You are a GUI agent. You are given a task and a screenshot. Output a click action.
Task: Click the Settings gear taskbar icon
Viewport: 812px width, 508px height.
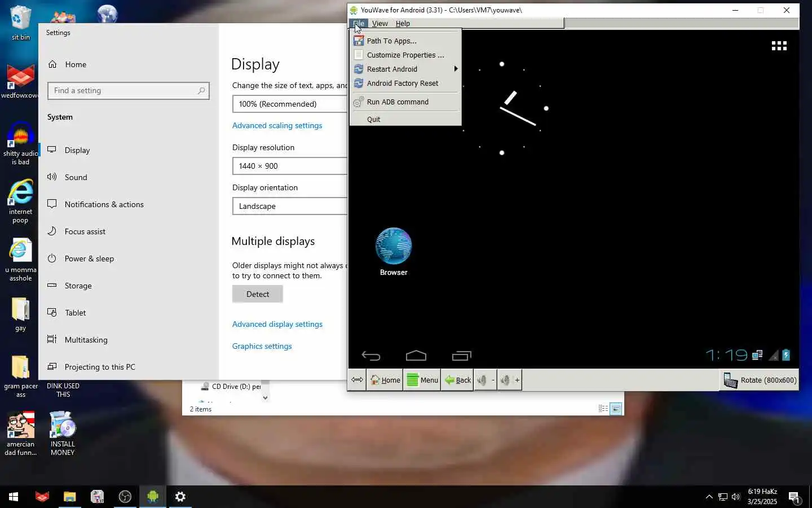click(x=180, y=497)
